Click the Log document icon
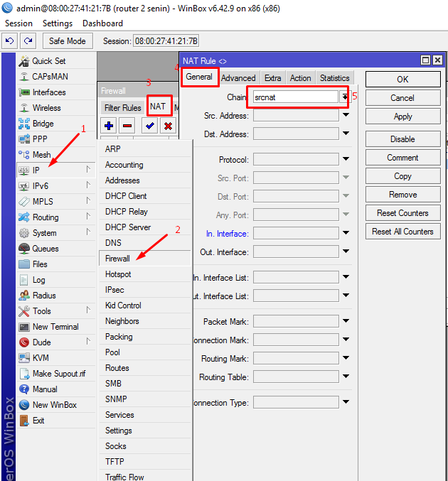 [24, 280]
